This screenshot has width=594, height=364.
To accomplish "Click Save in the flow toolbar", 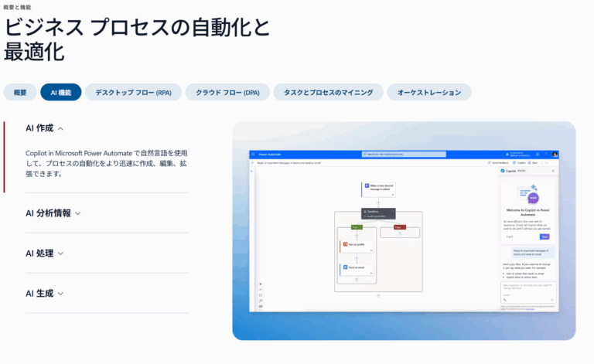I will pyautogui.click(x=533, y=163).
